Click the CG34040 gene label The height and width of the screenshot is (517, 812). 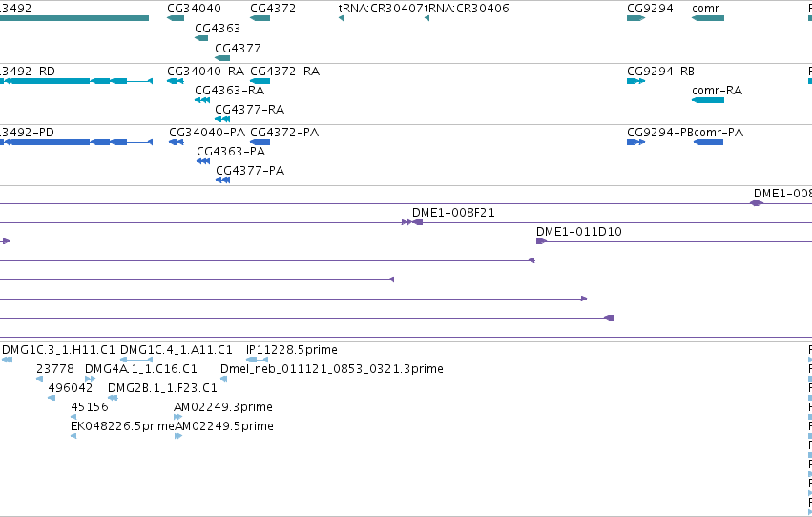click(194, 9)
